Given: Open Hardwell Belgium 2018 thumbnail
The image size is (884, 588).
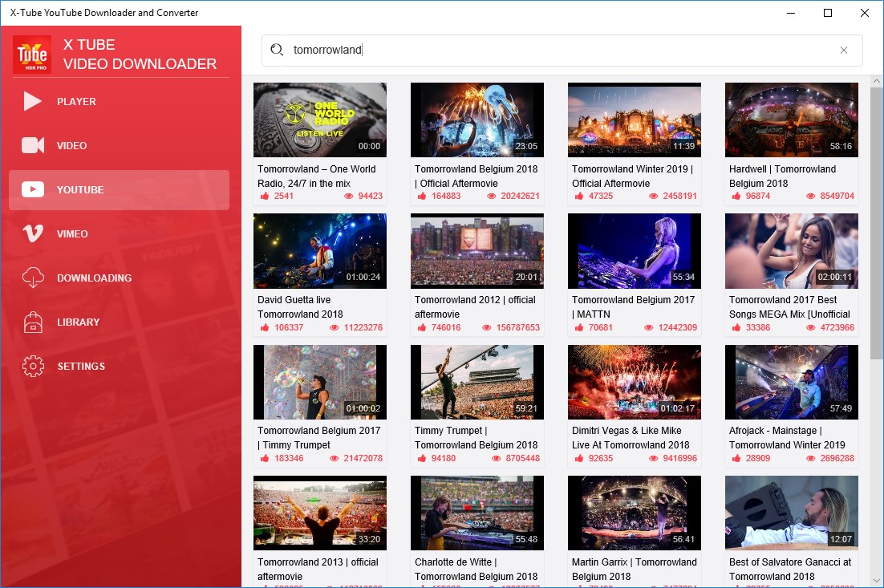Looking at the screenshot, I should tap(792, 120).
